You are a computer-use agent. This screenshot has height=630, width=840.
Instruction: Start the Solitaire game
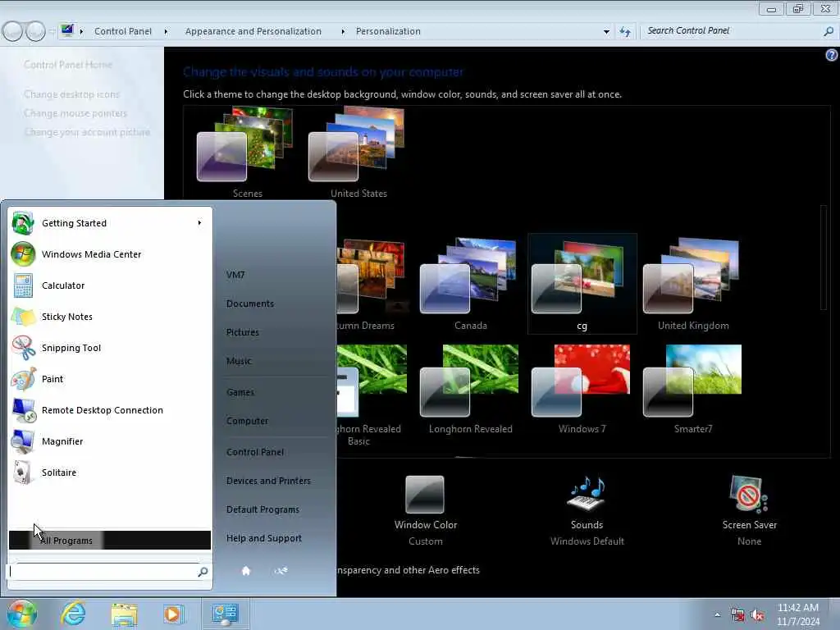(x=110, y=472)
